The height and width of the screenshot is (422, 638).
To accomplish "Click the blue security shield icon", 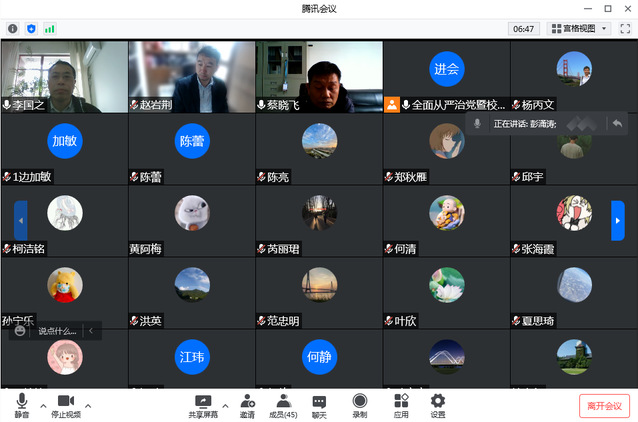I will pos(31,29).
